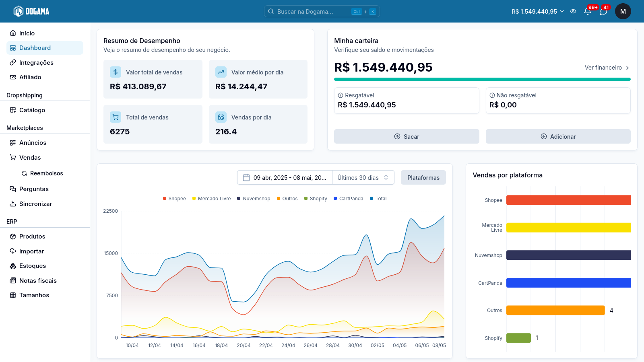644x362 pixels.
Task: Toggle Mercado Livre series in legend
Action: [x=212, y=199]
